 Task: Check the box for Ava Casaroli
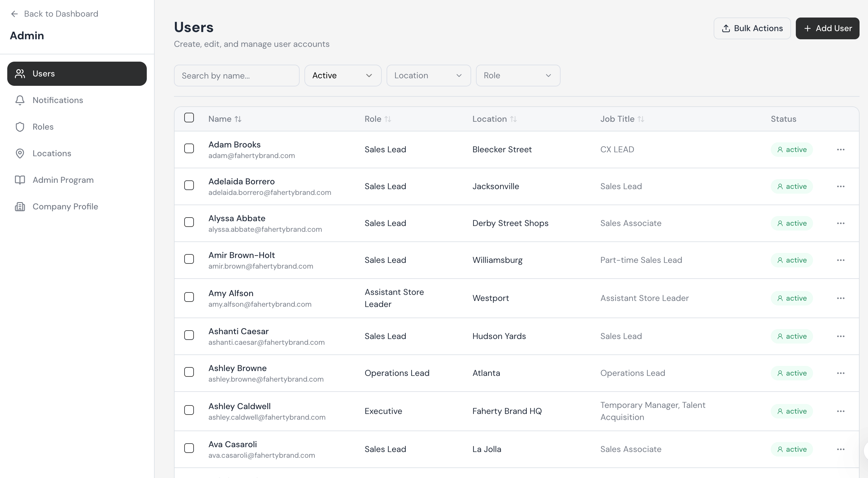189,448
